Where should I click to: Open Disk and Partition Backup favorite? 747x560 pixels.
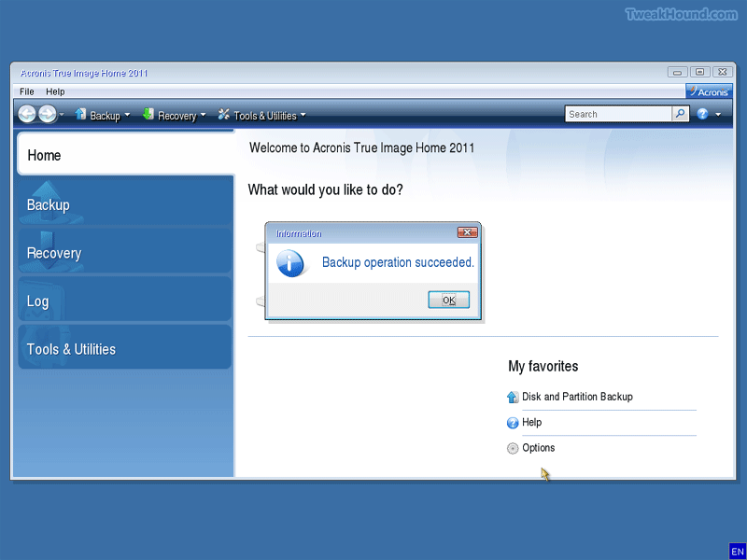click(x=577, y=397)
